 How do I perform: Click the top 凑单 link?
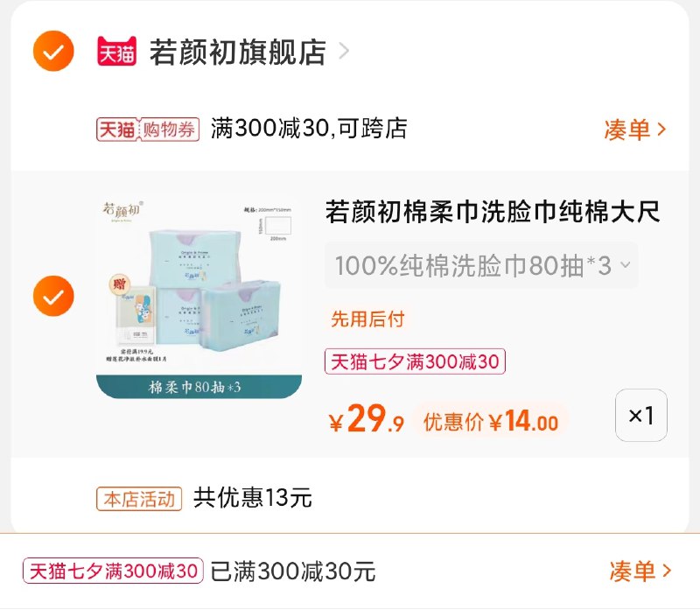click(x=628, y=127)
